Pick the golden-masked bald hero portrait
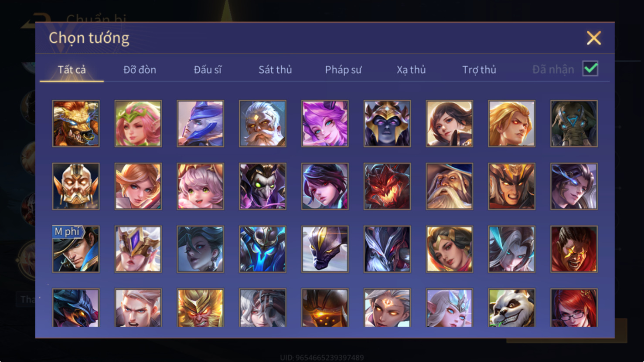The width and height of the screenshot is (644, 362). coord(76,186)
